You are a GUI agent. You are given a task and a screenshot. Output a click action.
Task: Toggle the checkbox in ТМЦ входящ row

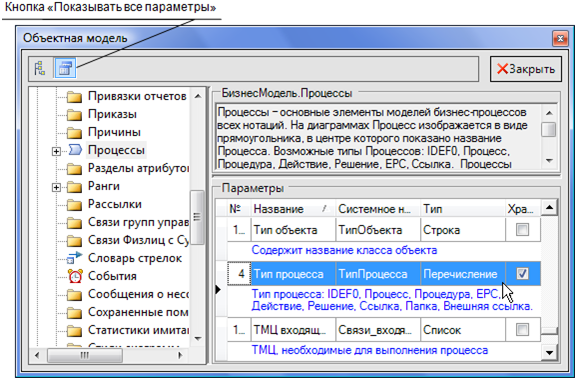tap(522, 330)
